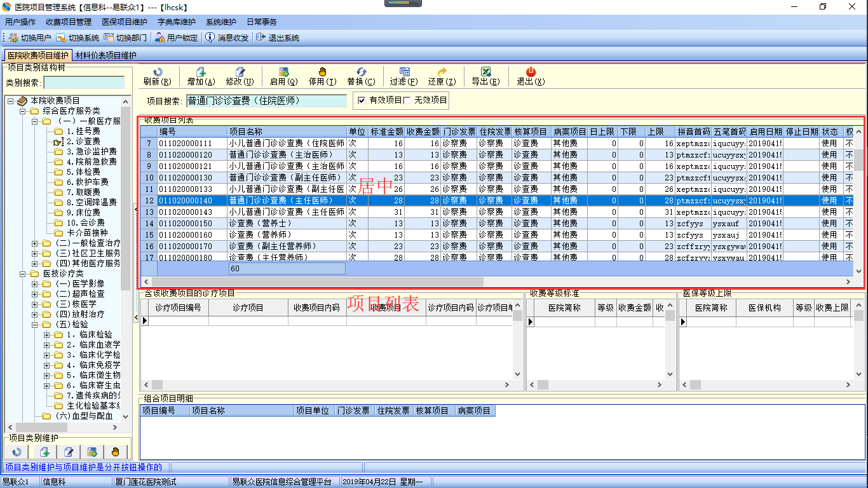
Task: Expand the (二)一般检查治疗 tree node
Action: pos(35,243)
